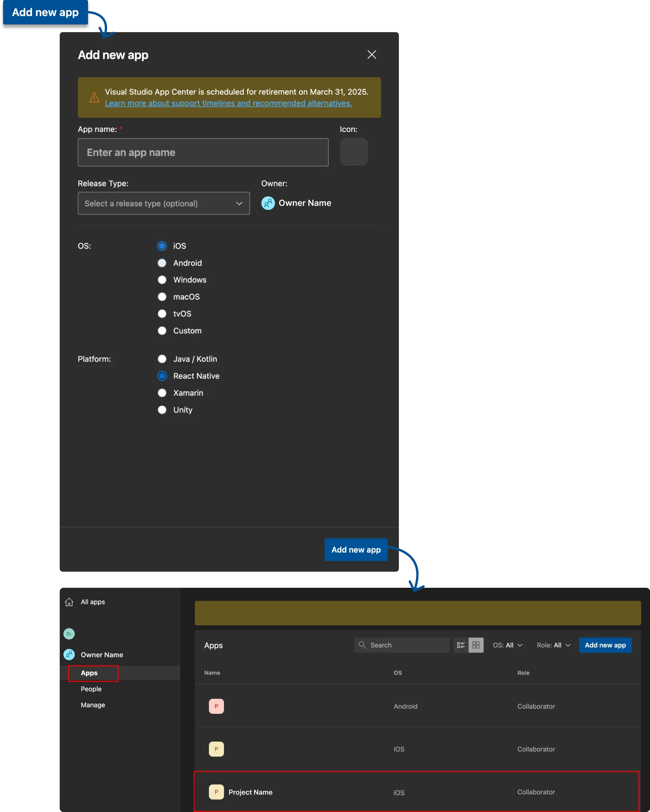Click the pink P icon of Android app
650x812 pixels.
click(216, 706)
